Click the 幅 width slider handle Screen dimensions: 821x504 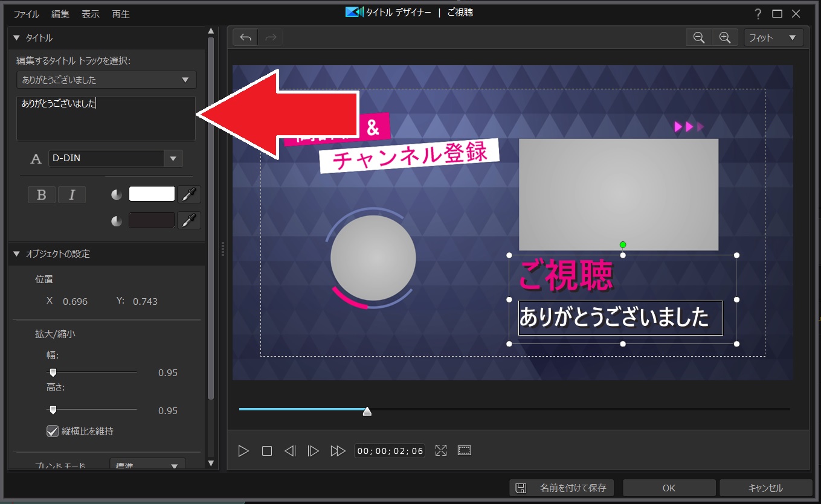click(53, 372)
